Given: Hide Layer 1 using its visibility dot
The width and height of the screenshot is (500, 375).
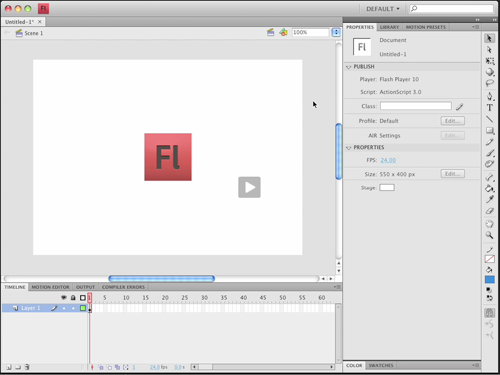Looking at the screenshot, I should point(64,308).
